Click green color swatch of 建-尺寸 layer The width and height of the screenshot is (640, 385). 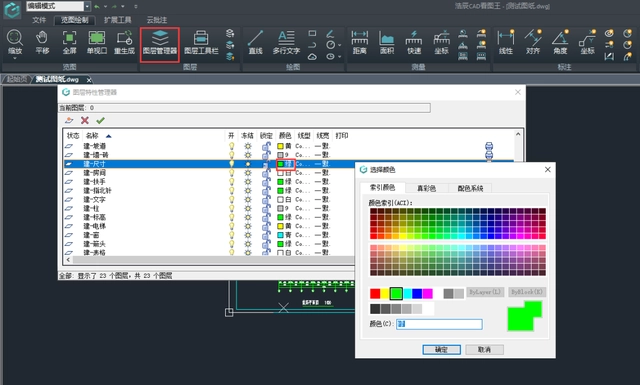point(280,164)
